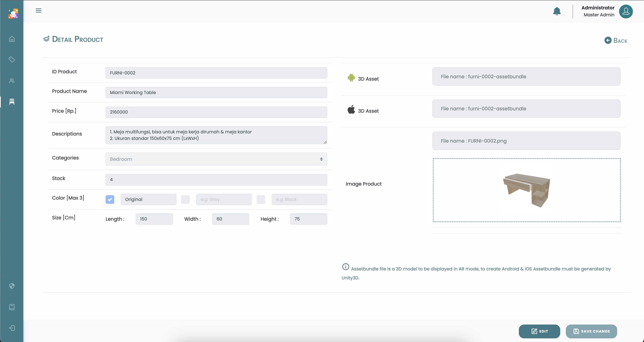The height and width of the screenshot is (342, 644).
Task: Open the Categories Bedroom dropdown
Action: 216,159
